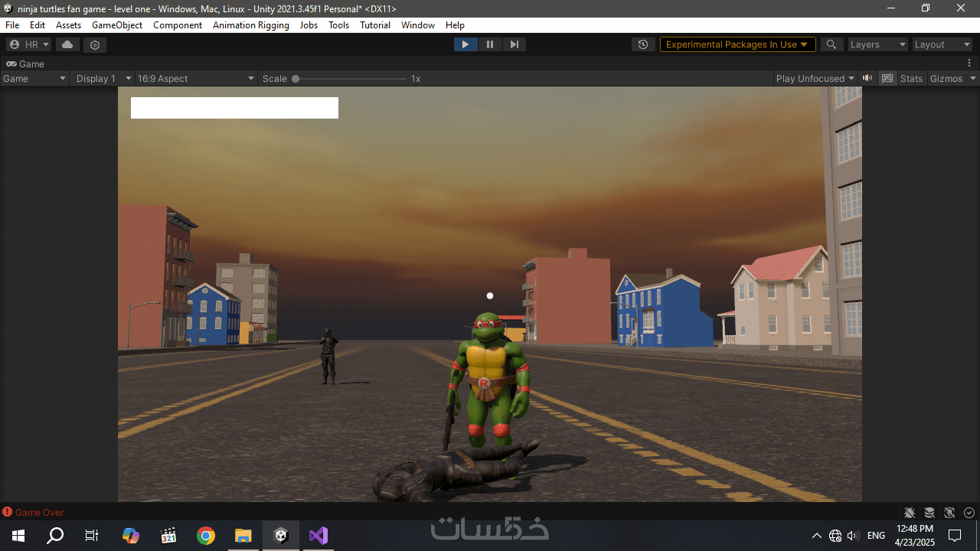Open the Unity search icon
The width and height of the screenshot is (980, 551).
coord(831,44)
